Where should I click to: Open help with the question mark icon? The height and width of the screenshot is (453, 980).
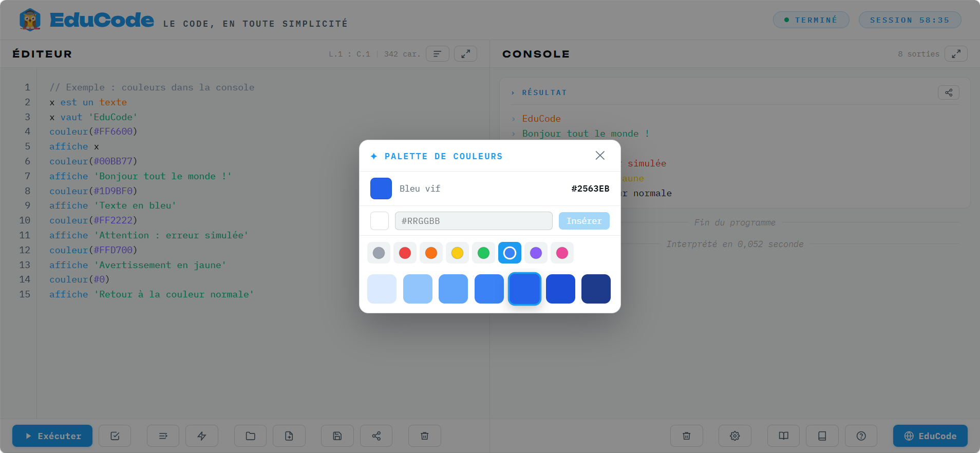click(861, 436)
